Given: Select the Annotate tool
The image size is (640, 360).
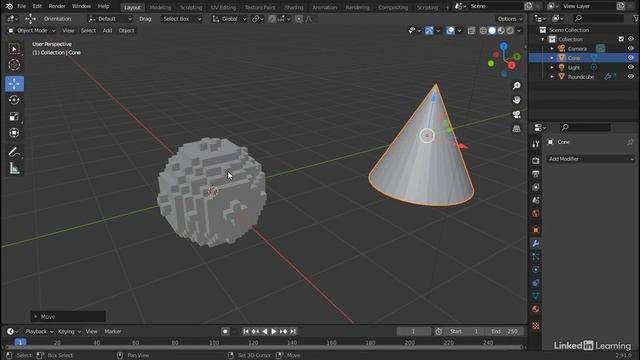Looking at the screenshot, I should 14,152.
